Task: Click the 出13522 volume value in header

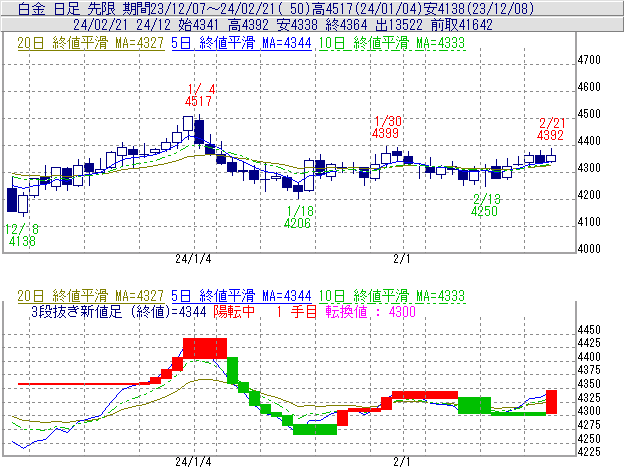Action: coord(399,25)
